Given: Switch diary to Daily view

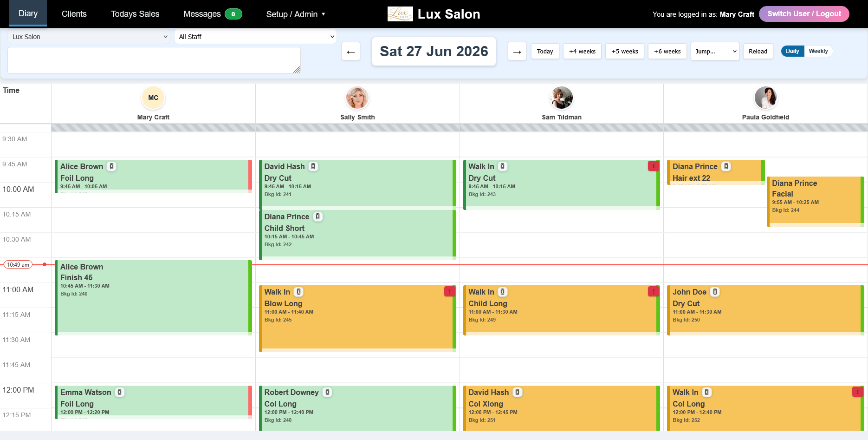Looking at the screenshot, I should pyautogui.click(x=792, y=51).
